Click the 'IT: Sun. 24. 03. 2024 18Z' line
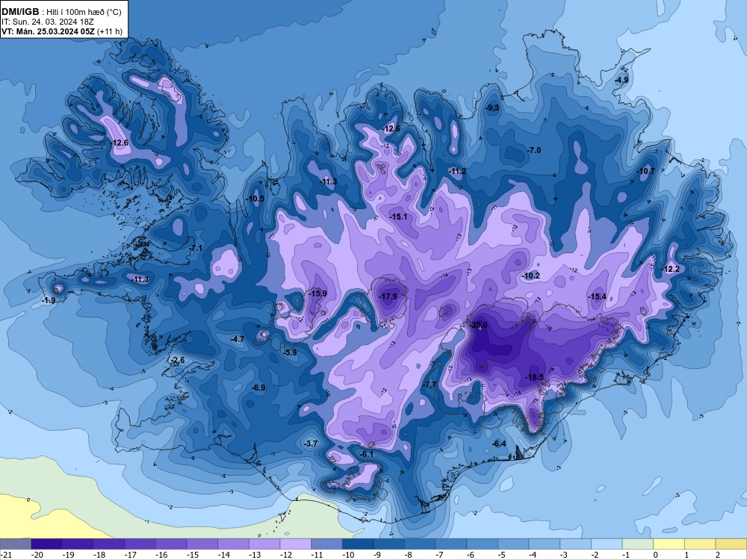Viewport: 747px width, 560px height. 48,22
